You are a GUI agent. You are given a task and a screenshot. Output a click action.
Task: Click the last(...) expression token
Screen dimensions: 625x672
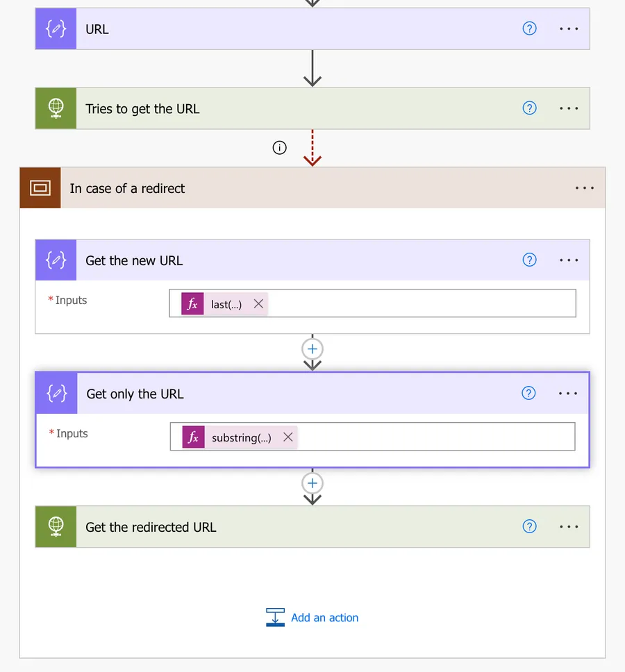pos(226,304)
